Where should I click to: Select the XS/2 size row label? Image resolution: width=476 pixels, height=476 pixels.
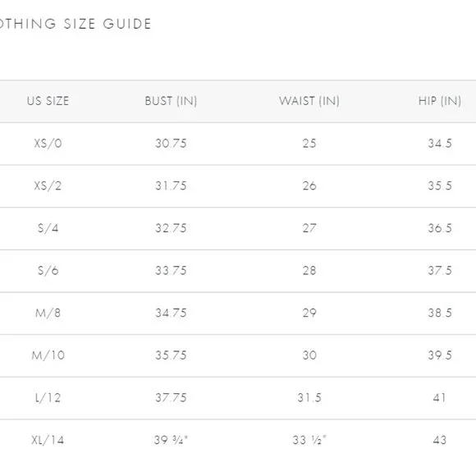pyautogui.click(x=48, y=185)
